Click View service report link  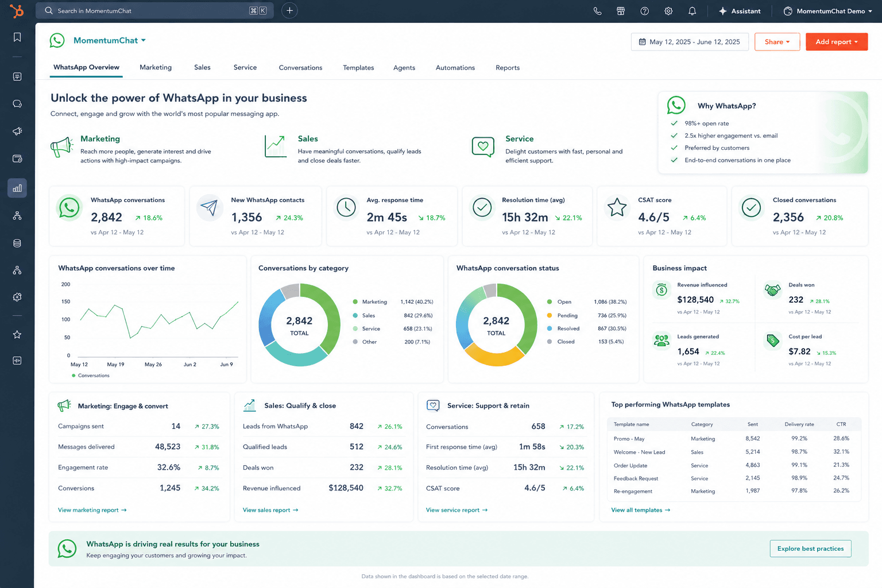click(x=457, y=510)
